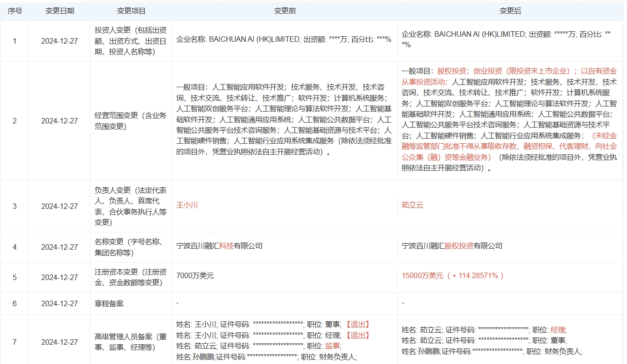Click date 2024-12-27 in the 经营范围变更 row
This screenshot has height=364, width=627.
tap(60, 121)
